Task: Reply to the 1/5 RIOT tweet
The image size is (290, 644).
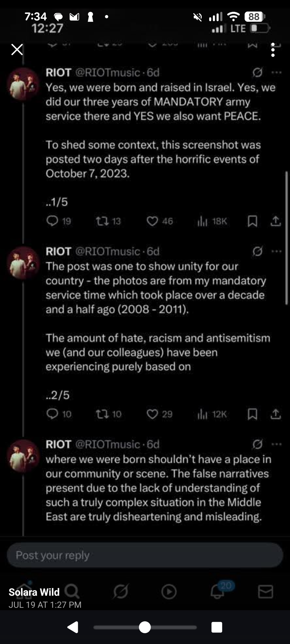Action: tap(52, 221)
